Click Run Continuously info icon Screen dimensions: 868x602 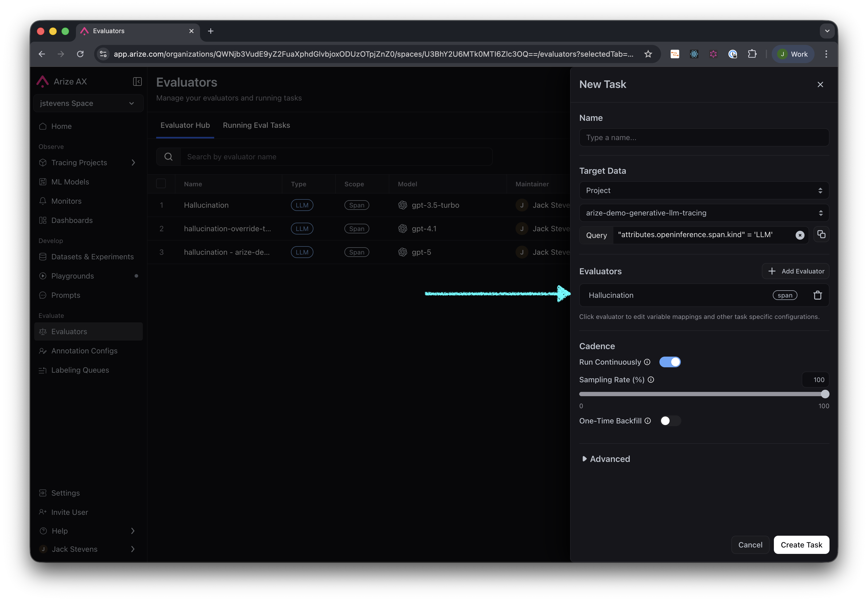(647, 362)
